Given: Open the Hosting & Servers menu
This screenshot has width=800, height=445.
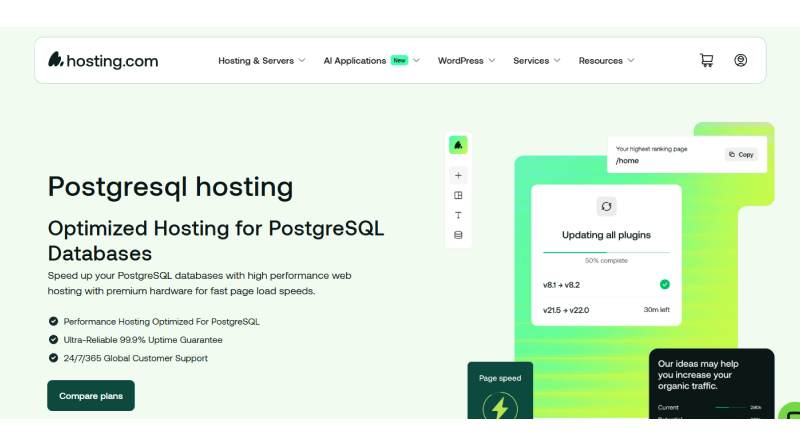Looking at the screenshot, I should (x=256, y=61).
